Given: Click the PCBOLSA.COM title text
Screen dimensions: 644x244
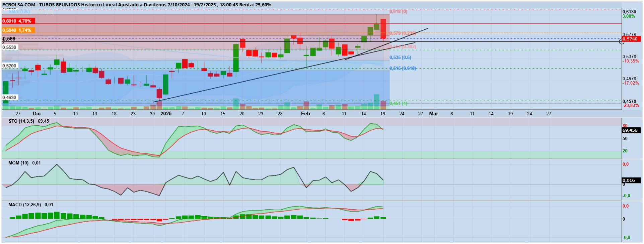Looking at the screenshot, I should point(19,5).
